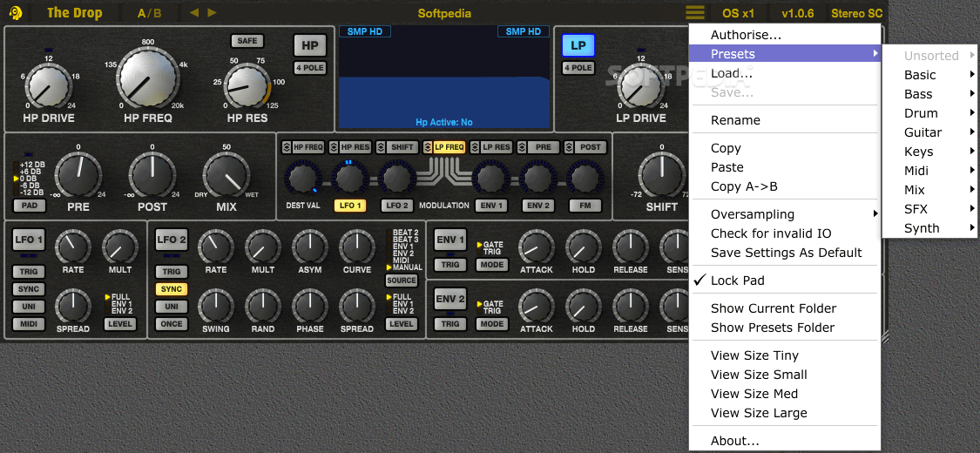Turn the PRE gain knob
The width and height of the screenshot is (980, 453).
point(78,175)
